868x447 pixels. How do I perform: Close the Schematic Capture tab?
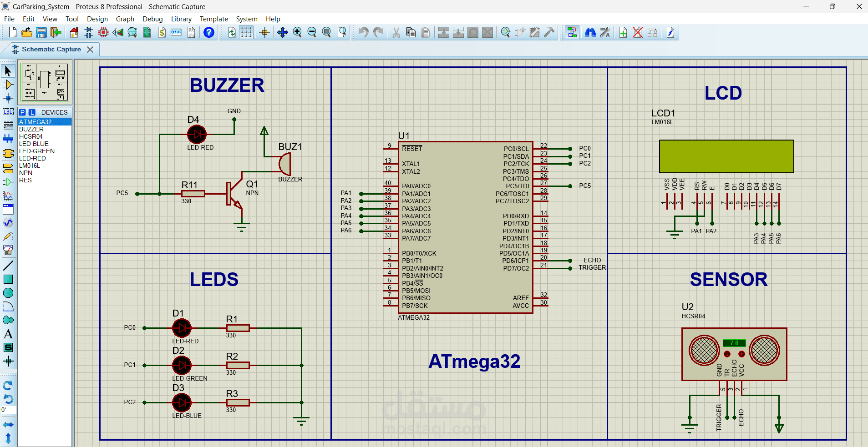[x=90, y=50]
